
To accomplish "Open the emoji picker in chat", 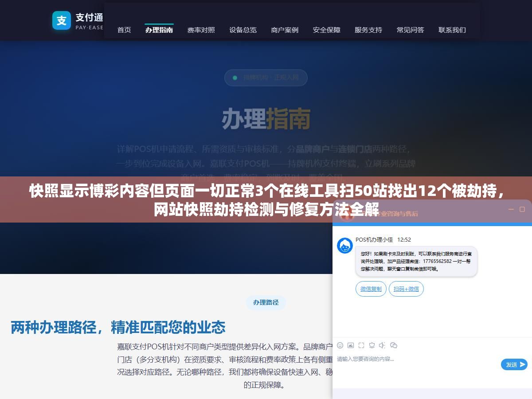I will tap(340, 345).
